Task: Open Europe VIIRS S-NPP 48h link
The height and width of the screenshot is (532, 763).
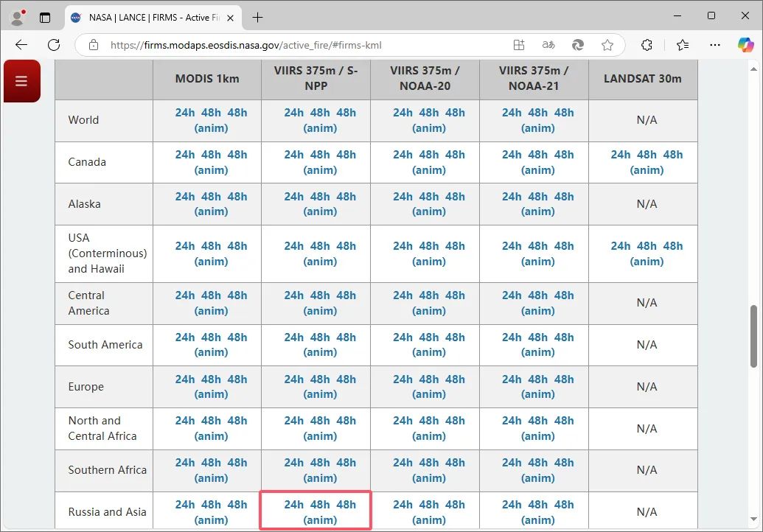Action: 320,379
